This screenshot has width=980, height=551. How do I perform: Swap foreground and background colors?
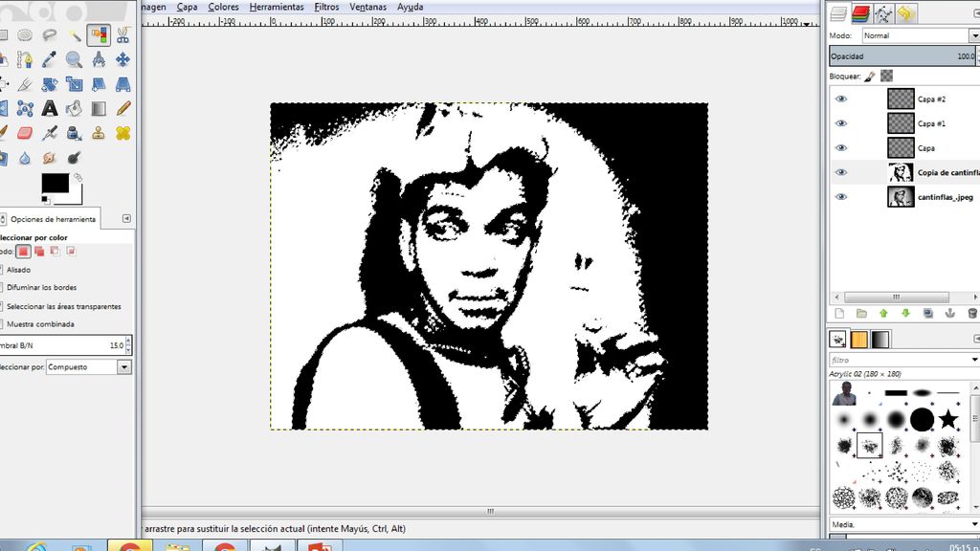pos(78,177)
